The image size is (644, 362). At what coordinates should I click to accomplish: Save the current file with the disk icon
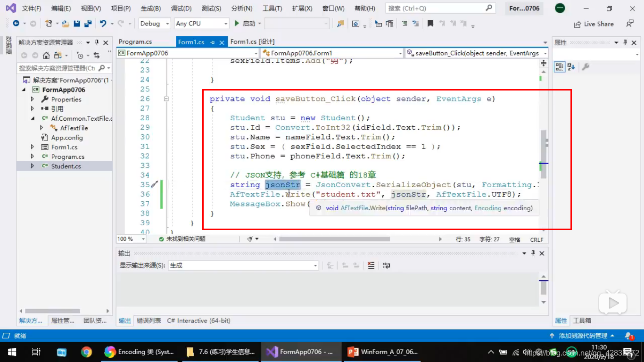pos(77,24)
